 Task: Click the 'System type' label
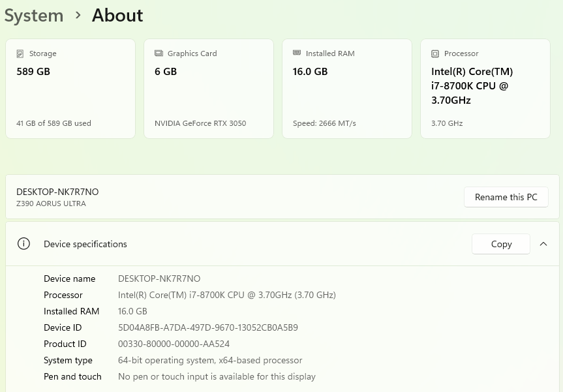(68, 361)
